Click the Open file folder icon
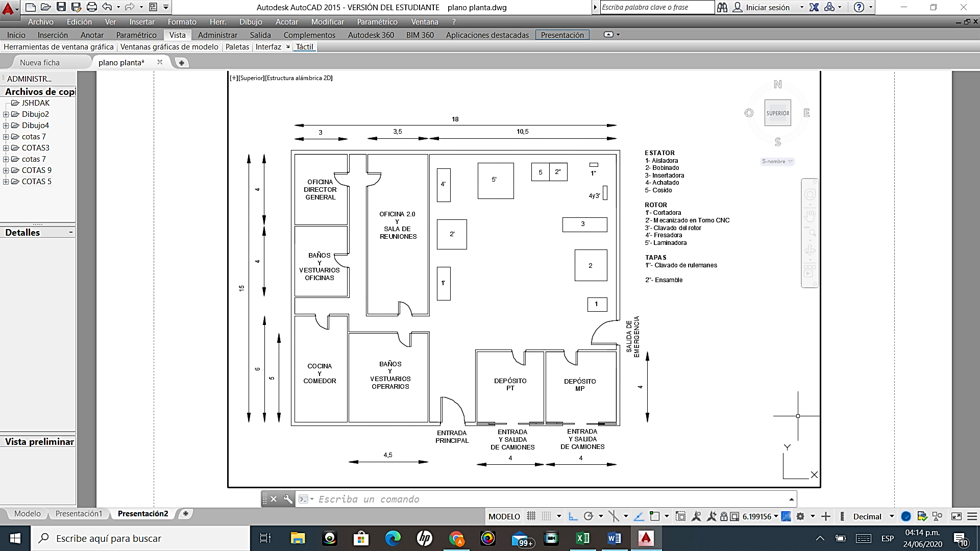Image resolution: width=980 pixels, height=551 pixels. click(46, 7)
